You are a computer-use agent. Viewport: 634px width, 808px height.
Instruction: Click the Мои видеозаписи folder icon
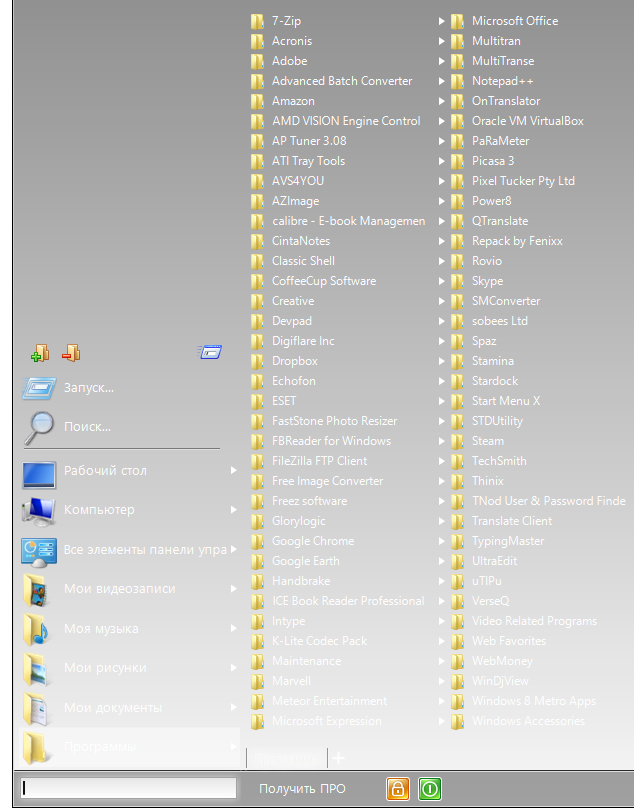(x=37, y=590)
